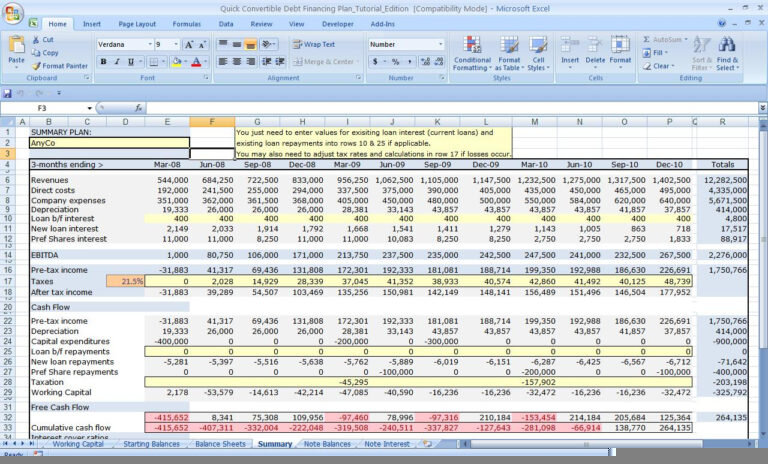Click the Excel Help question icon
This screenshot has height=464, width=768.
(x=721, y=23)
